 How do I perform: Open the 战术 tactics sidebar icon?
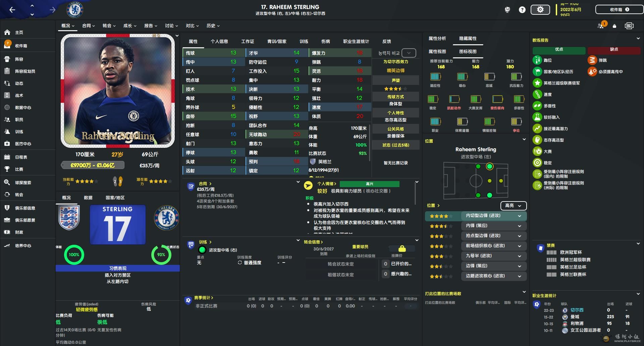pos(7,95)
